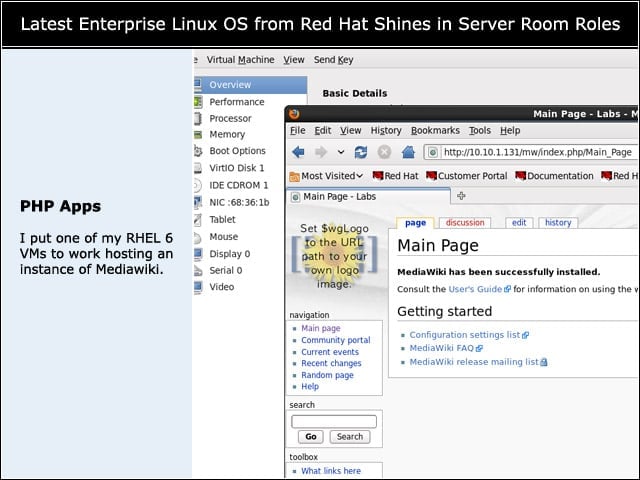This screenshot has height=480, width=640.
Task: Open Firefox History menu
Action: tap(386, 131)
